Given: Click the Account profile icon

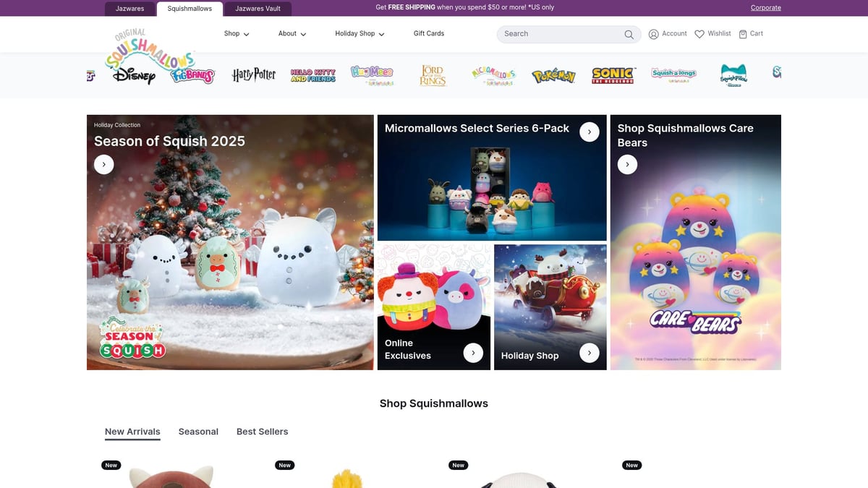Looking at the screenshot, I should pos(654,34).
